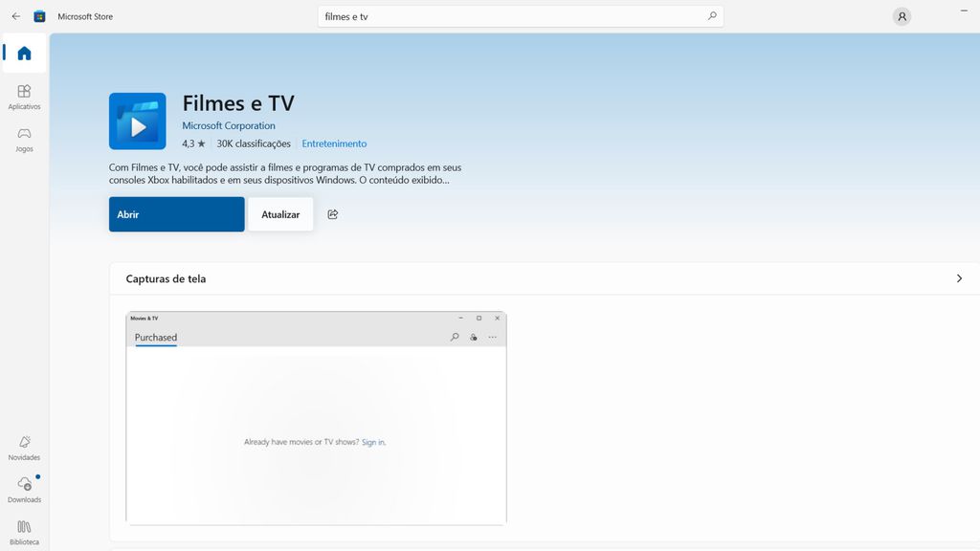Click the search magnifier in the search bar
This screenshot has height=551, width=980.
coord(712,16)
